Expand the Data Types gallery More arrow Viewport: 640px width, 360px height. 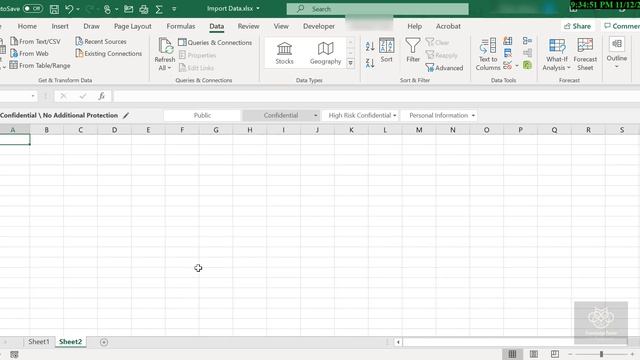351,63
